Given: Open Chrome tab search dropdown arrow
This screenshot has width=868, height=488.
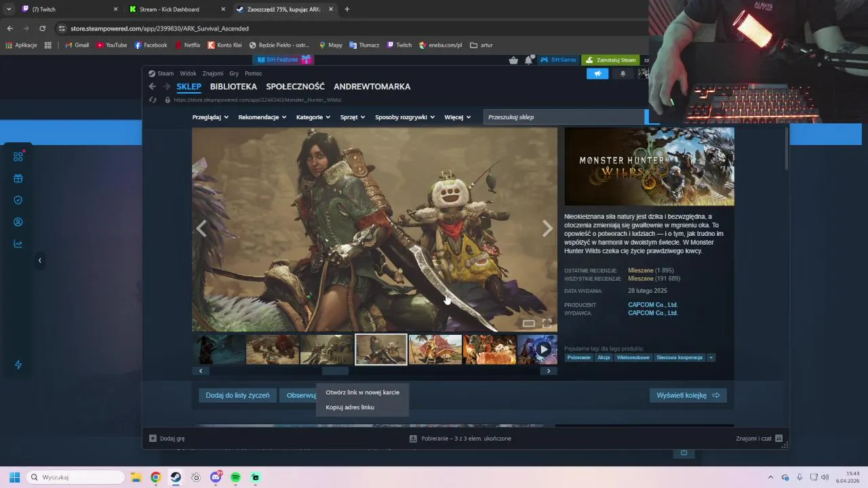Looking at the screenshot, I should [9, 9].
